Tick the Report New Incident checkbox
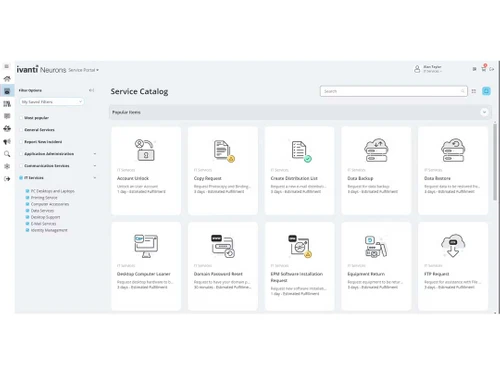The width and height of the screenshot is (500, 375). (x=21, y=142)
